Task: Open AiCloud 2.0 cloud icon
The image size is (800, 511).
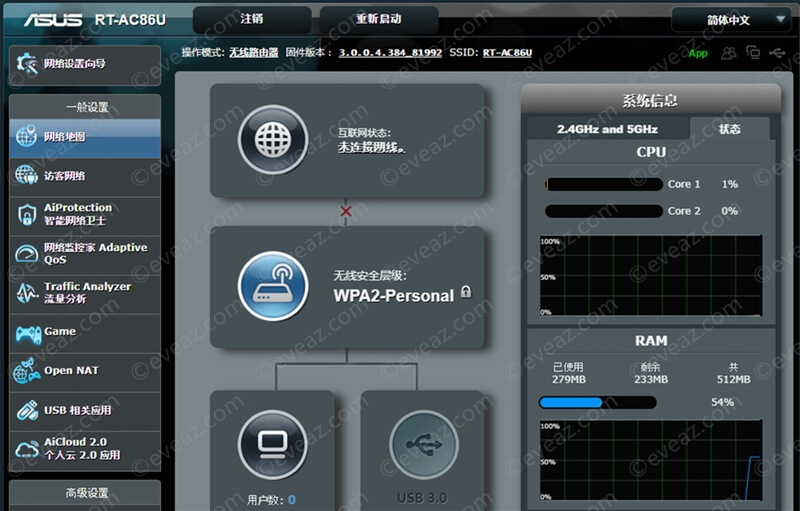Action: pyautogui.click(x=27, y=449)
